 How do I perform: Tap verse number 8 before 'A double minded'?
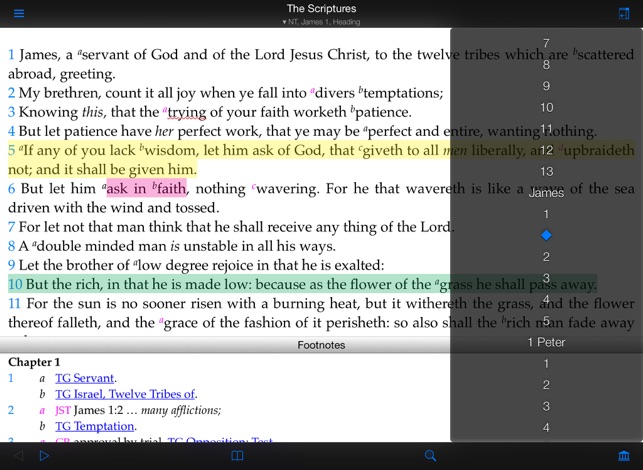point(11,246)
